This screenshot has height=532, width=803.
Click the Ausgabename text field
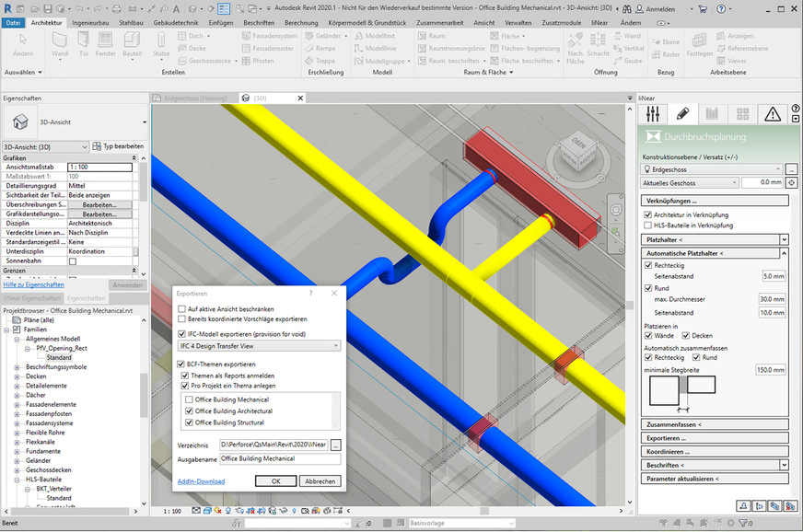pyautogui.click(x=279, y=458)
